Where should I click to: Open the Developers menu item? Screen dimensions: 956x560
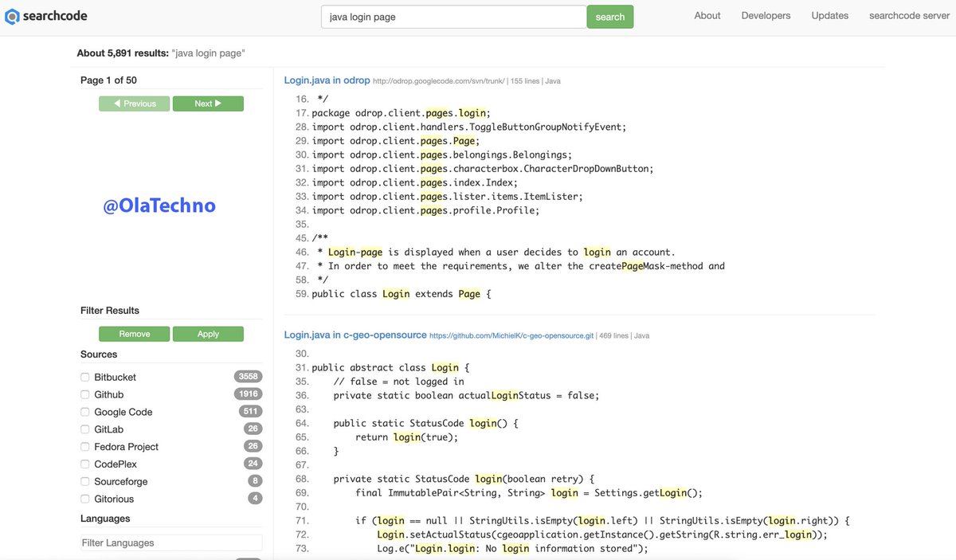766,16
